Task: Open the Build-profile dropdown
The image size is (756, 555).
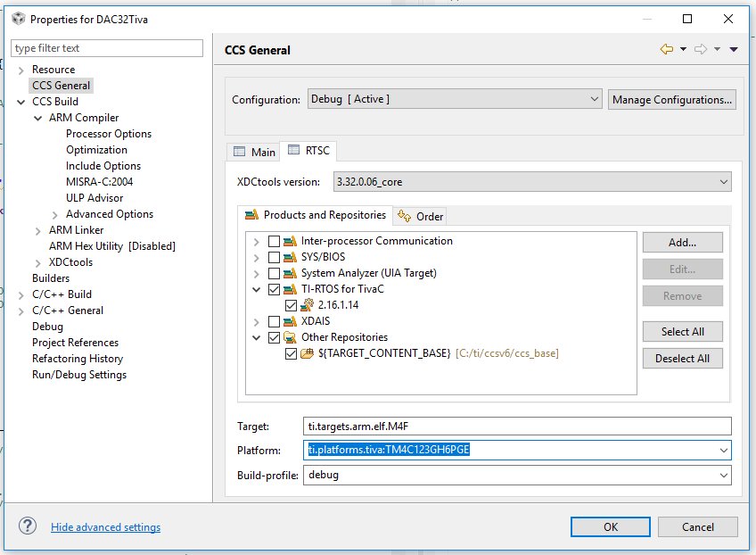Action: [x=517, y=475]
